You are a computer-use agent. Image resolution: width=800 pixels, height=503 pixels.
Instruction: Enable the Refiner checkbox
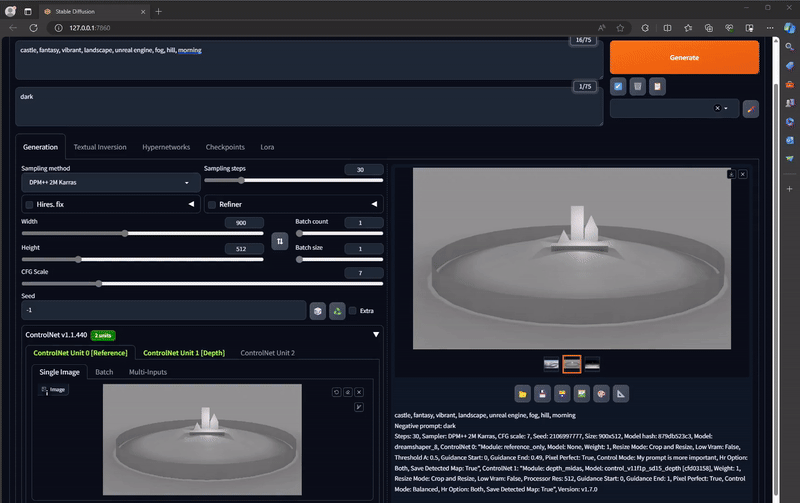click(212, 205)
